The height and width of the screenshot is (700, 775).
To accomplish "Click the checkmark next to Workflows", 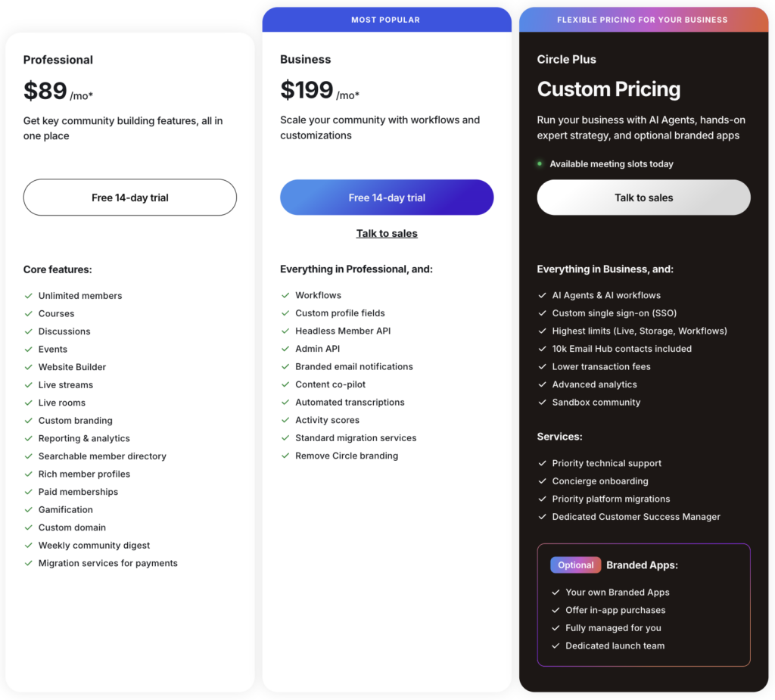I will coord(286,295).
